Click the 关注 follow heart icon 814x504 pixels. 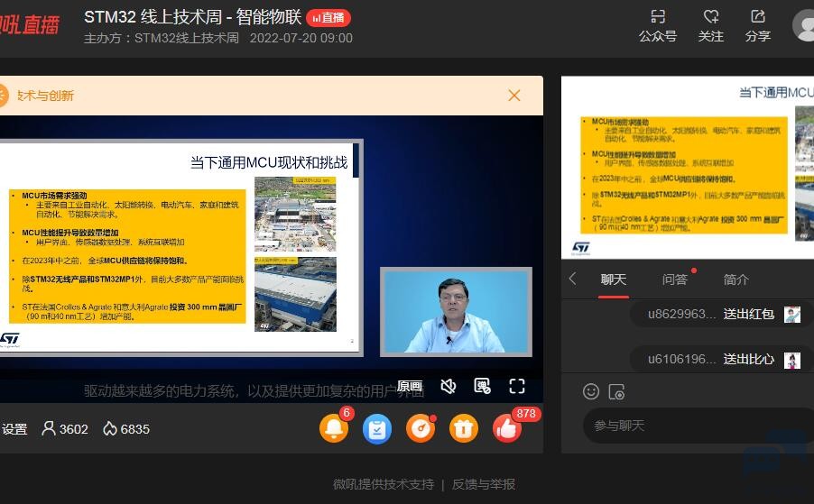(x=711, y=16)
